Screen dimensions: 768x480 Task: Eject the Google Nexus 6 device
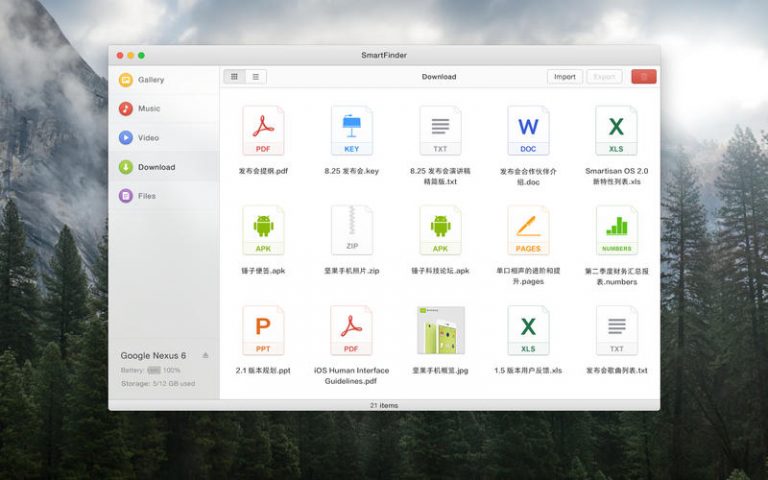point(205,355)
